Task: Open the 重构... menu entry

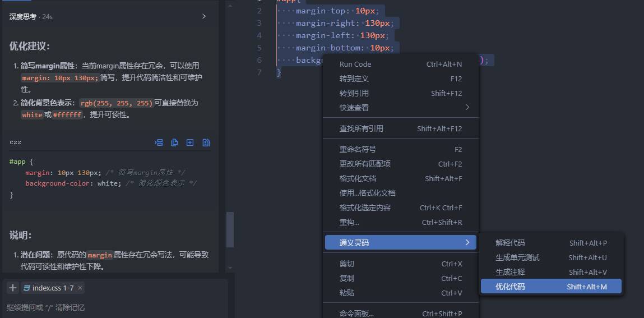Action: pyautogui.click(x=400, y=222)
